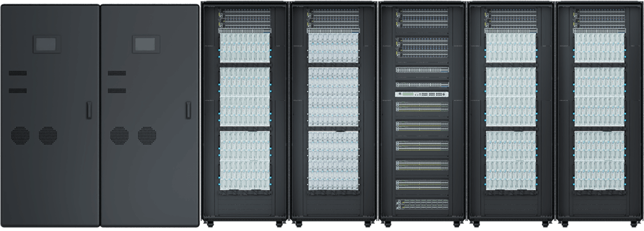Click the door handle of the first cabinet

tap(89, 110)
